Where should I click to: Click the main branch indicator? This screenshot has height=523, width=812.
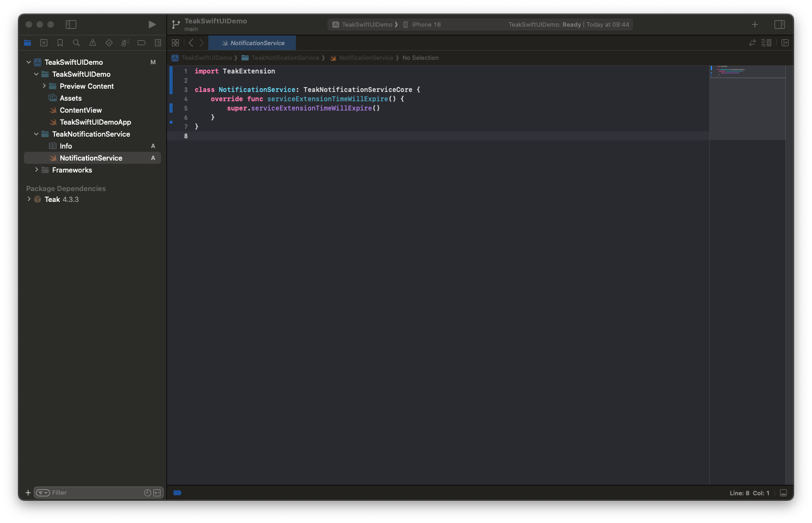point(191,29)
